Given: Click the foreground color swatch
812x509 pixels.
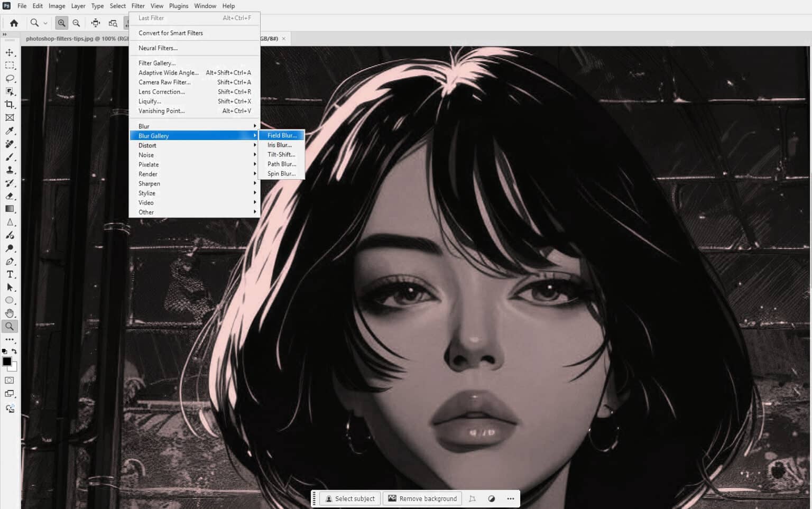Looking at the screenshot, I should [7, 362].
